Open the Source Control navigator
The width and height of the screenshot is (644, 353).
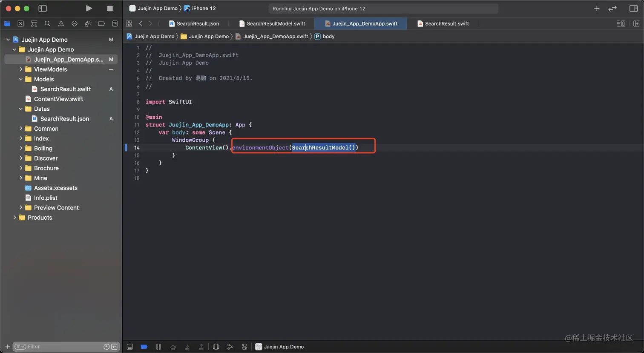20,24
